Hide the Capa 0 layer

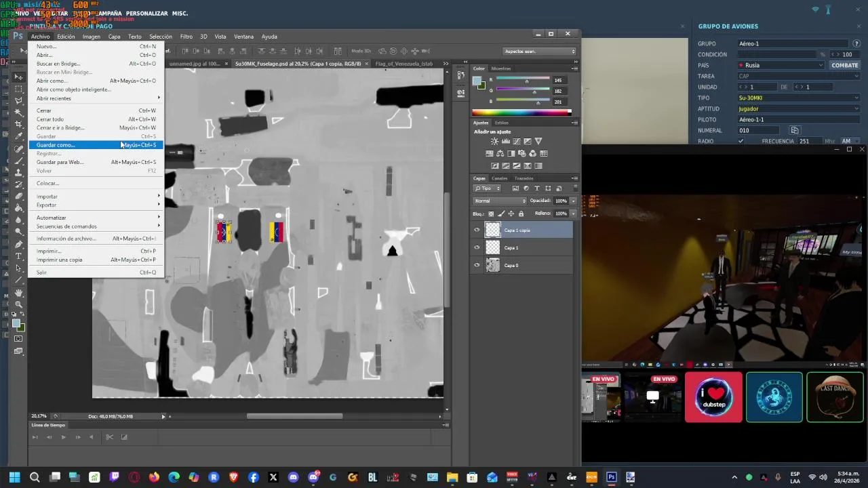click(x=477, y=265)
